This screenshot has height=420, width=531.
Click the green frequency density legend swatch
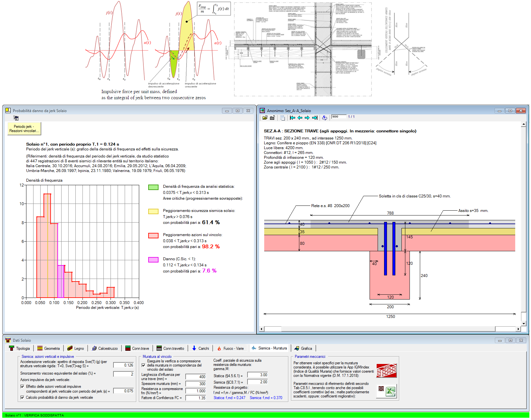153,187
